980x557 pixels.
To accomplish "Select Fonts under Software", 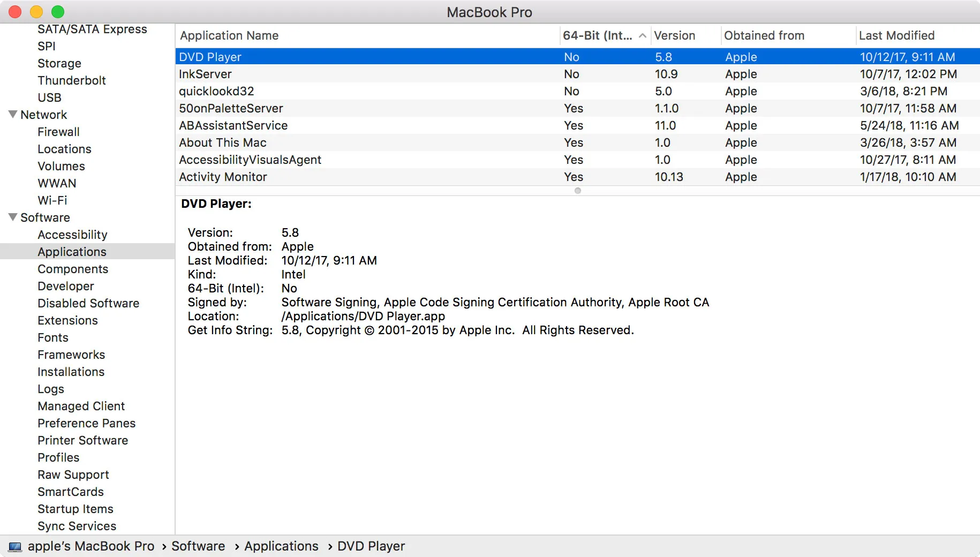I will click(52, 337).
